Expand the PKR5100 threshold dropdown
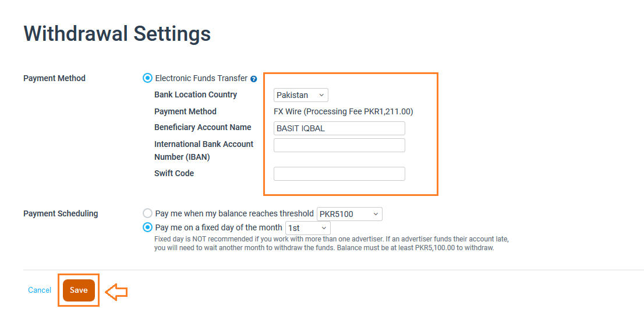The width and height of the screenshot is (644, 312). 349,214
